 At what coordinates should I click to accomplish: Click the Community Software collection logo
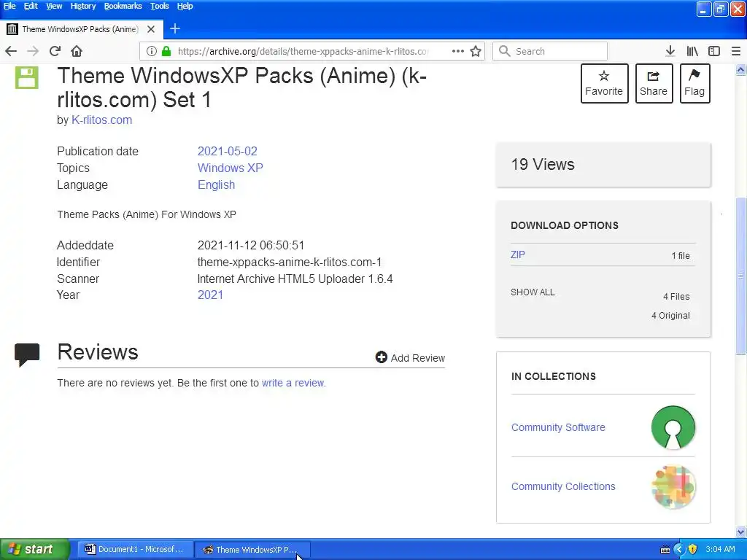[x=673, y=427]
